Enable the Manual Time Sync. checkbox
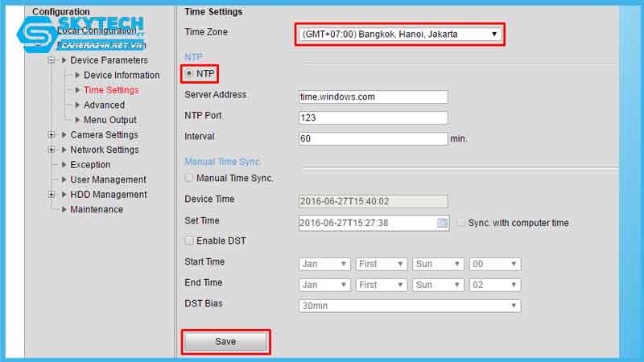The width and height of the screenshot is (644, 362). (189, 178)
